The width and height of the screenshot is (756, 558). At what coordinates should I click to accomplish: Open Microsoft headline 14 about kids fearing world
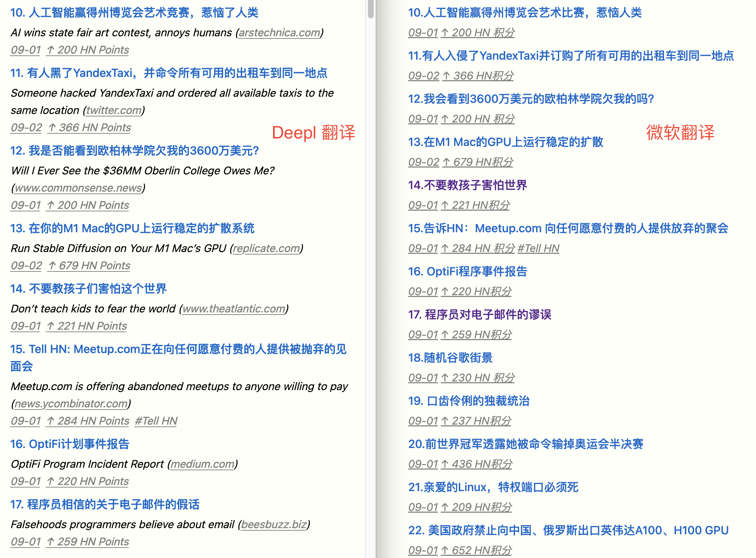point(467,185)
